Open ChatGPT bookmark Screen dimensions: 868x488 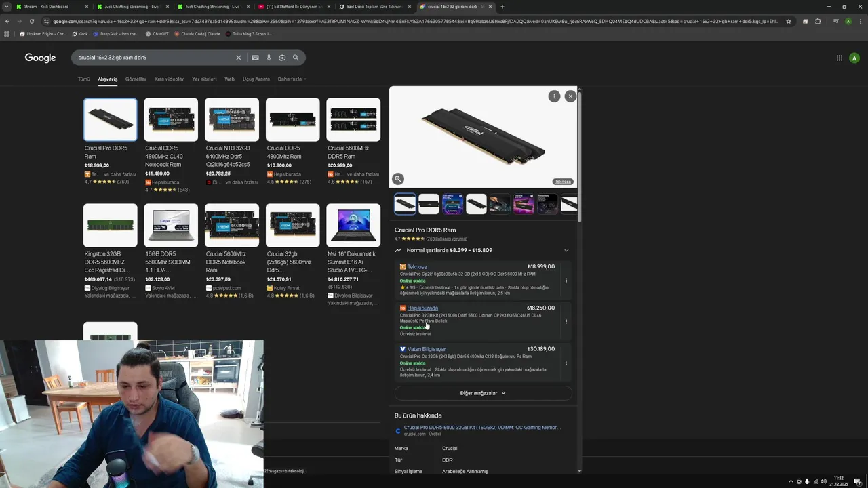point(157,33)
